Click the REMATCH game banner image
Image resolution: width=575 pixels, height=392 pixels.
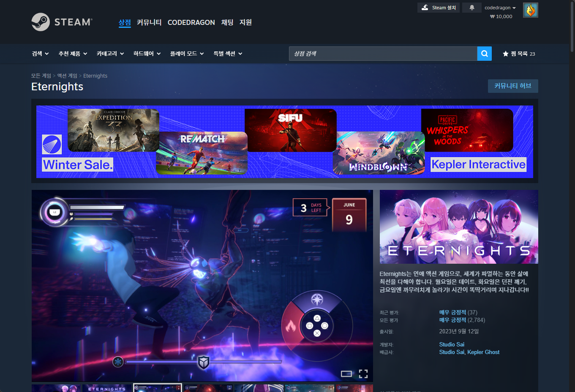[x=202, y=153]
